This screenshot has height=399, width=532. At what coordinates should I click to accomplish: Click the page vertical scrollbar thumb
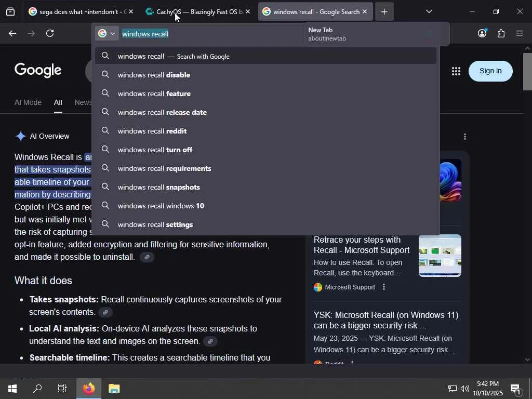pos(527,71)
